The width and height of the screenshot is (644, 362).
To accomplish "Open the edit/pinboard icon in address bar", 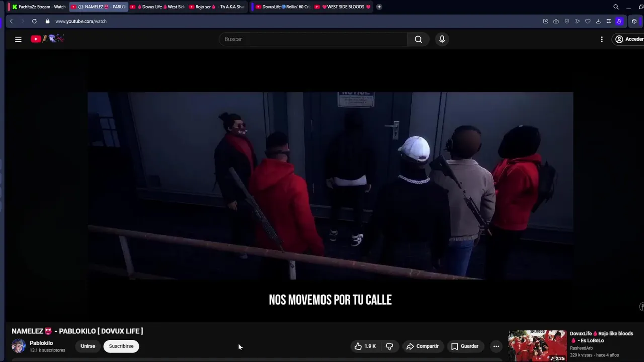I will click(545, 21).
